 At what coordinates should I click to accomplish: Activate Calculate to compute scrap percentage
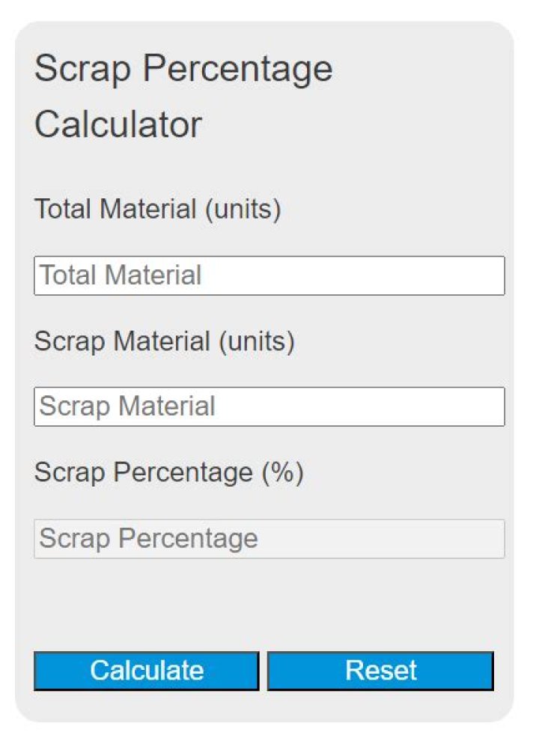coord(146,671)
